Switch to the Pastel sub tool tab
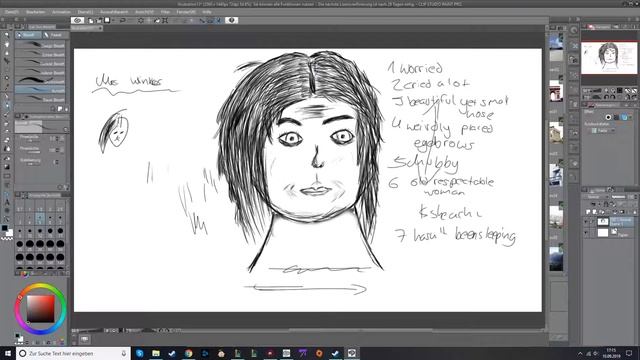The width and height of the screenshot is (640, 360). pyautogui.click(x=55, y=35)
